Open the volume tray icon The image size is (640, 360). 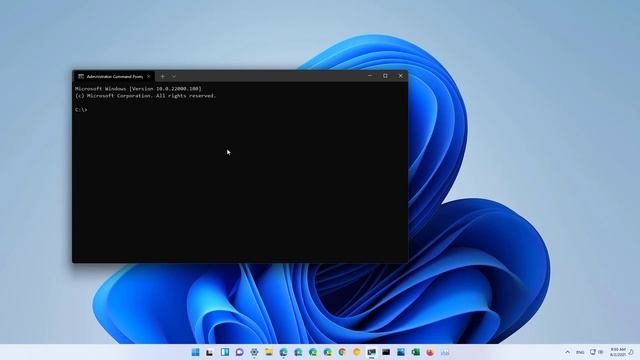(x=601, y=352)
